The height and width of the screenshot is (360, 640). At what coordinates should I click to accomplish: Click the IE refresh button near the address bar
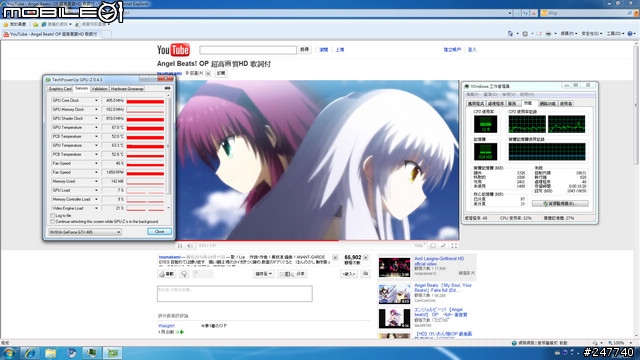526,13
